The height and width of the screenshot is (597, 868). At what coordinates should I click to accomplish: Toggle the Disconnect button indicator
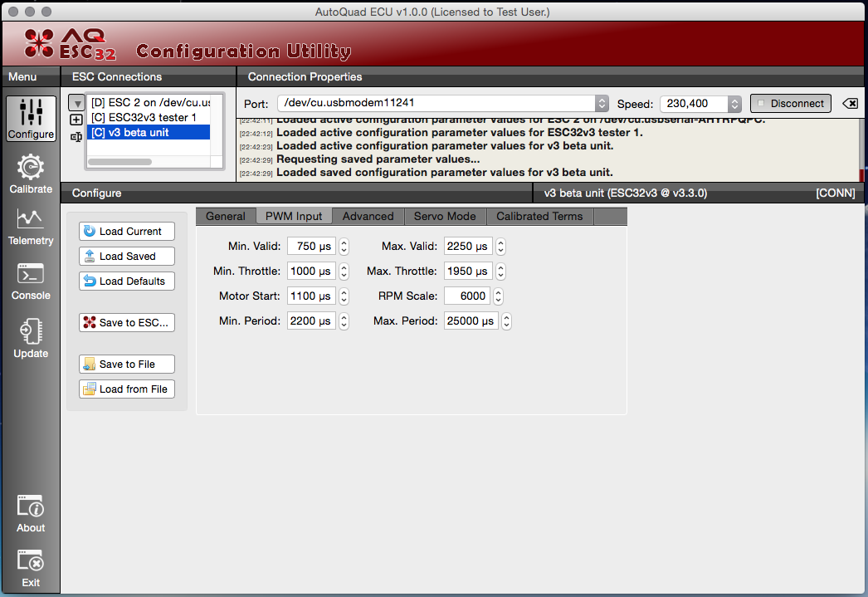click(761, 104)
